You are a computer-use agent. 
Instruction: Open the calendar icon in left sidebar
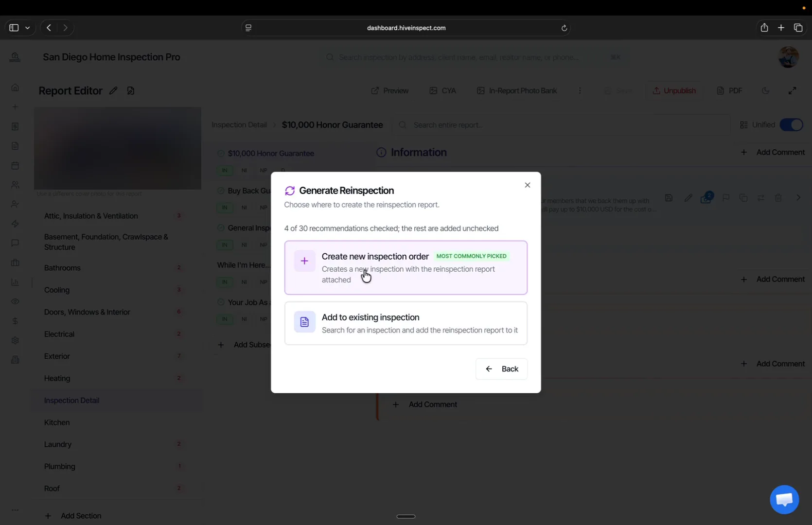pyautogui.click(x=15, y=165)
